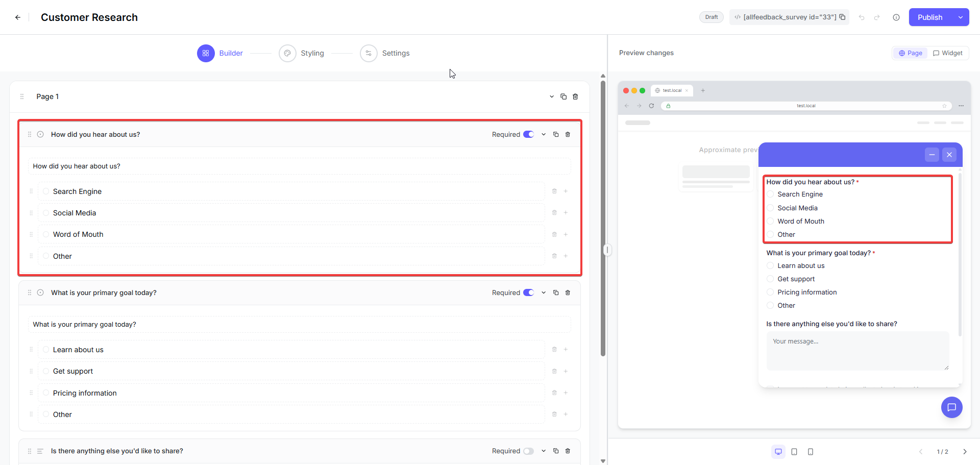Grab the drag handle for Page 1

22,96
